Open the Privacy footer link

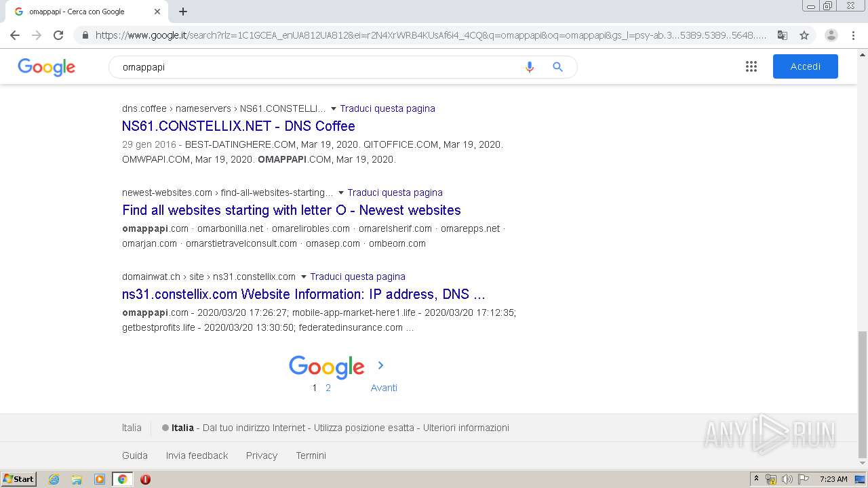(x=262, y=455)
